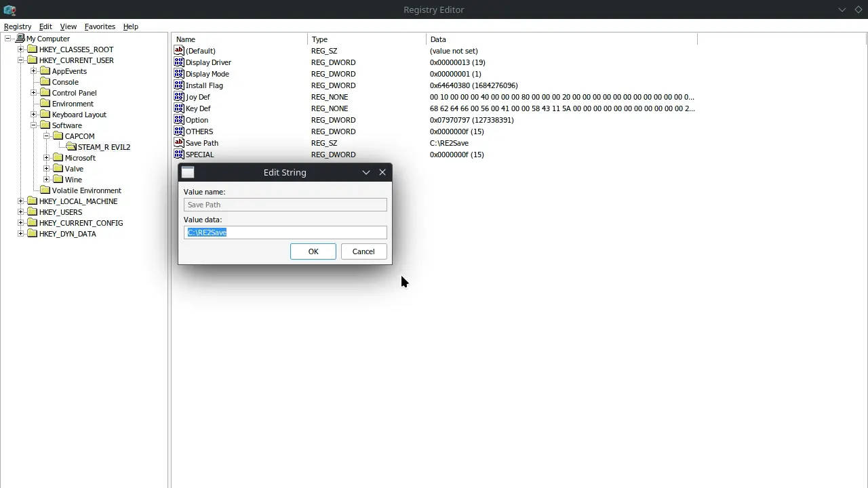Open the Registry menu
Viewport: 868px width, 488px height.
tap(18, 26)
